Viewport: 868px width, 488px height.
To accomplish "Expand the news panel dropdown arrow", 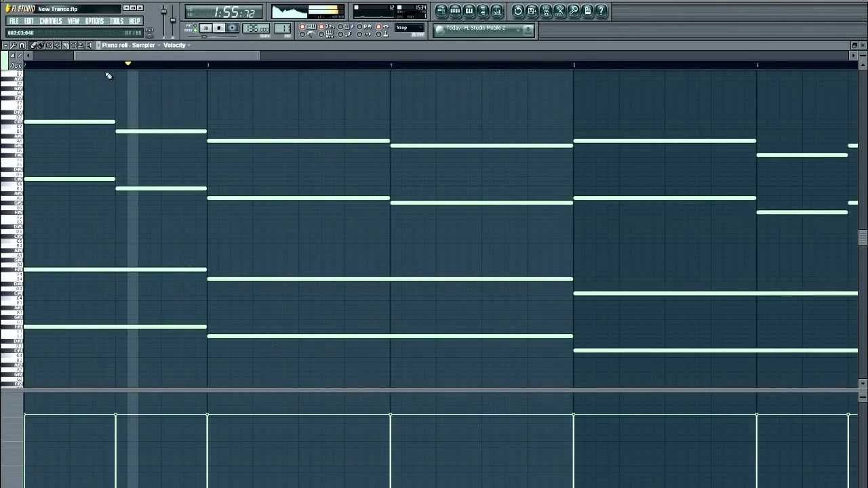I will (518, 30).
